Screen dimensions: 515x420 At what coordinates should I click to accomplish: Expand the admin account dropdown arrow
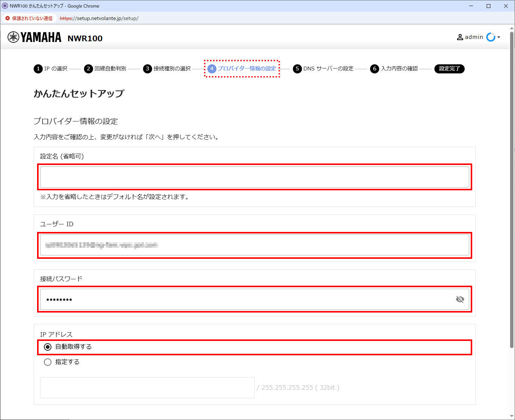coord(499,37)
